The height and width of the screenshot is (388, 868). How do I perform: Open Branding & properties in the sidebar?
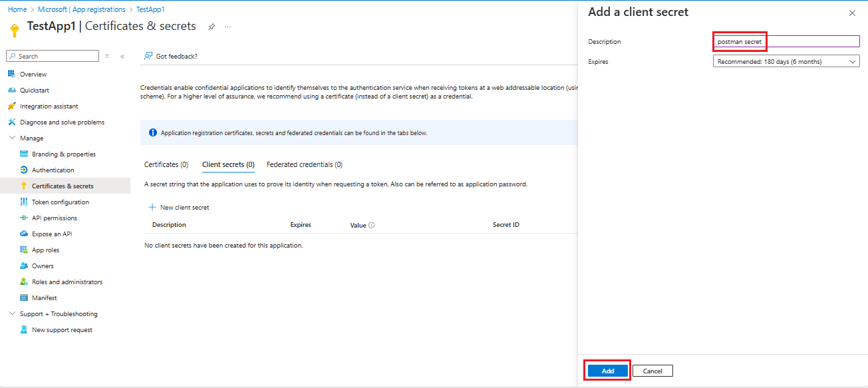65,154
